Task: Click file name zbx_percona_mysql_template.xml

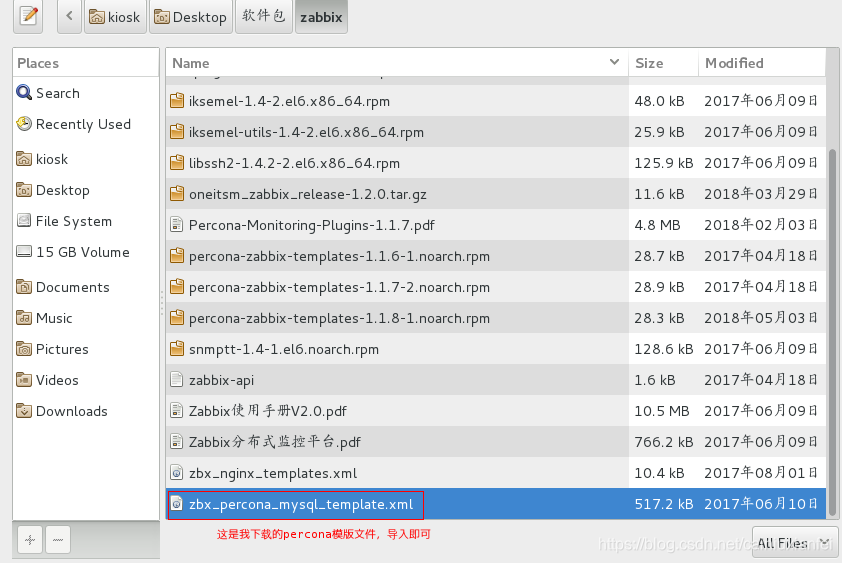Action: 301,504
